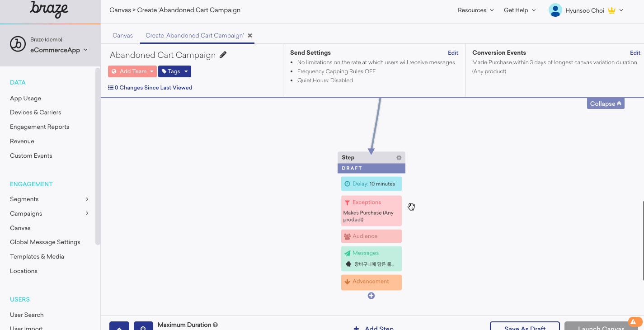The image size is (644, 330).
Task: Open Locations in the sidebar
Action: click(24, 271)
